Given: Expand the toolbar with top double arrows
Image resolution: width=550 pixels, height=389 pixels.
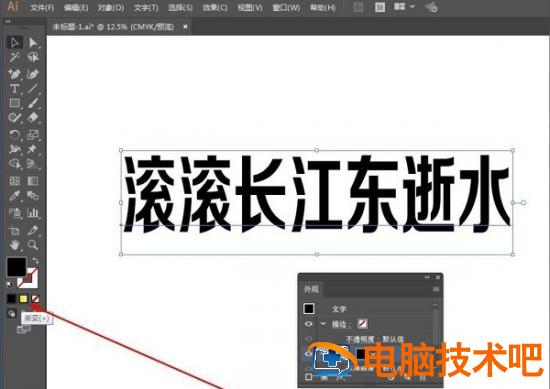Looking at the screenshot, I should point(8,21).
